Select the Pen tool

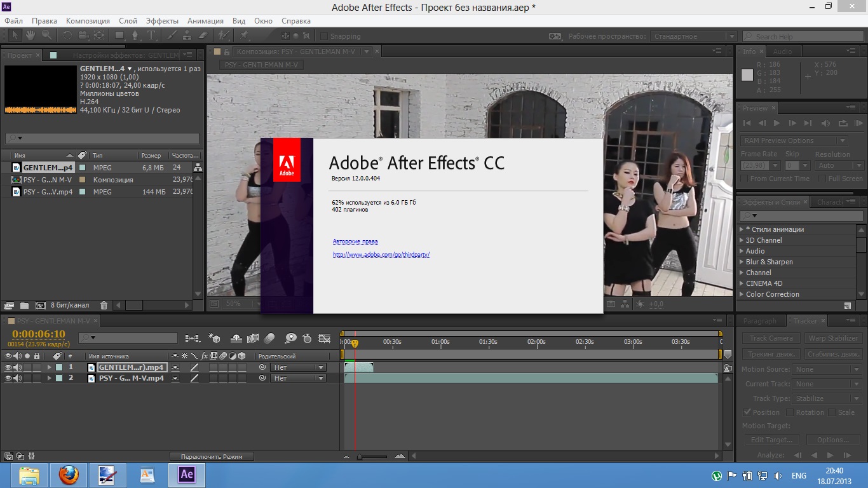[135, 36]
